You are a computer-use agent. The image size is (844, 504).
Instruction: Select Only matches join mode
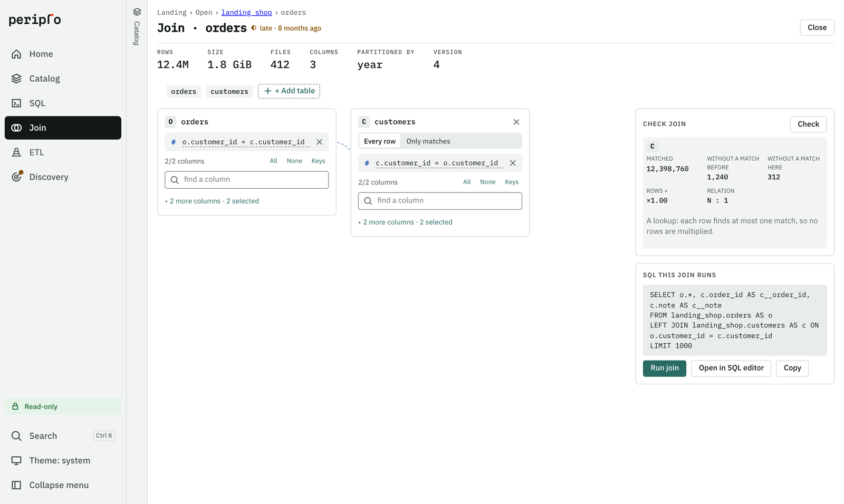(428, 141)
